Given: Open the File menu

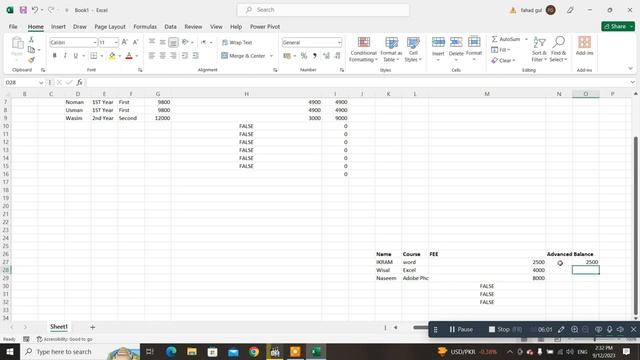Looking at the screenshot, I should tap(13, 27).
